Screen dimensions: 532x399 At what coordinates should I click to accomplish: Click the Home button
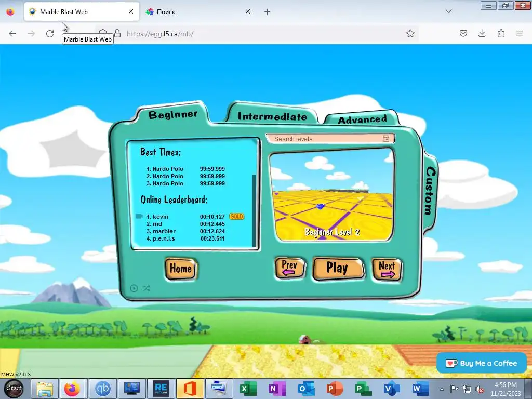(x=181, y=269)
